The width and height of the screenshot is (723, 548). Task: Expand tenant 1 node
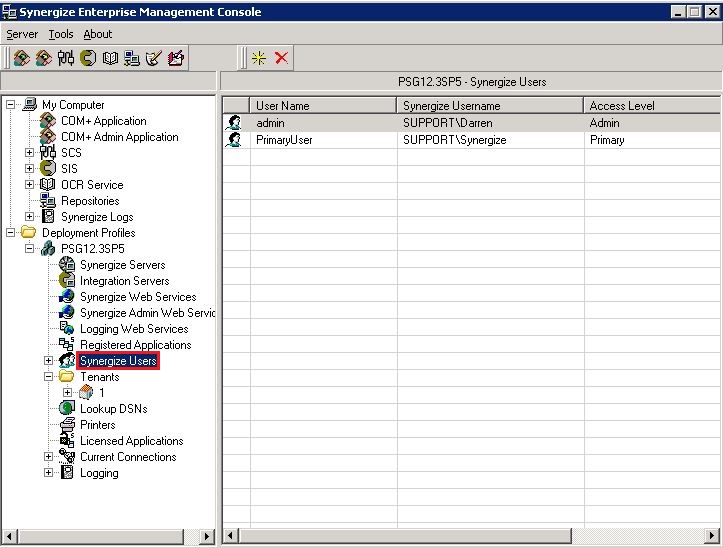[68, 393]
